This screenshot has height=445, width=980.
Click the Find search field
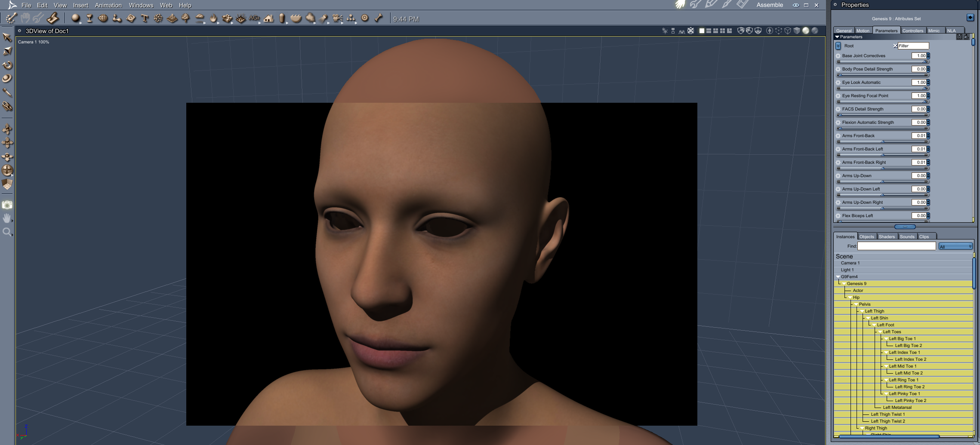[897, 246]
